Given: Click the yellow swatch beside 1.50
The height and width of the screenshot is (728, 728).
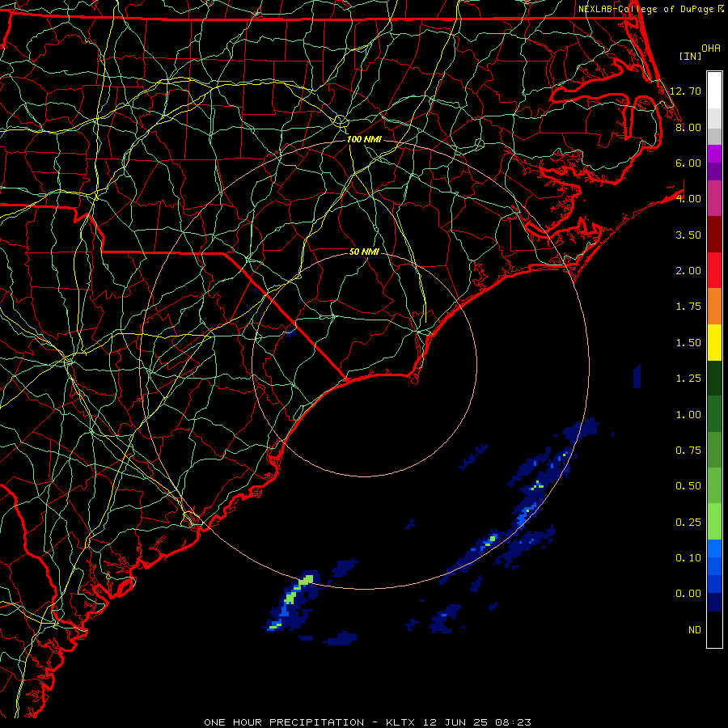Looking at the screenshot, I should click(x=714, y=342).
